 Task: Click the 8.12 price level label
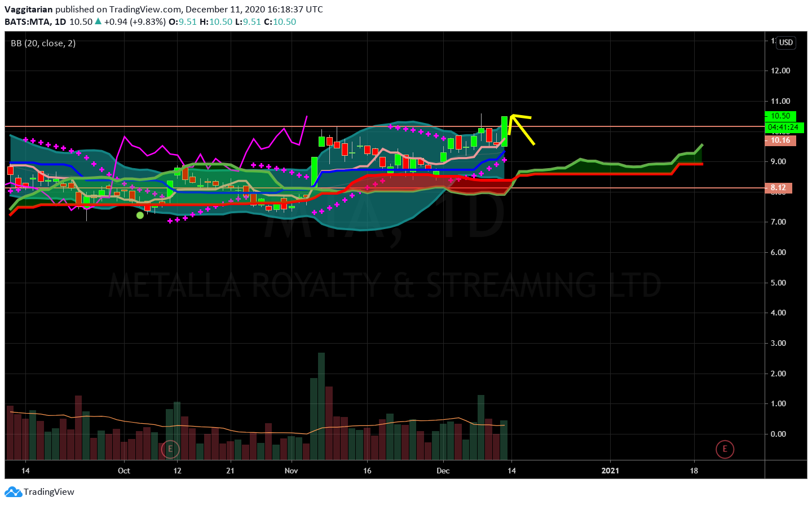point(778,187)
